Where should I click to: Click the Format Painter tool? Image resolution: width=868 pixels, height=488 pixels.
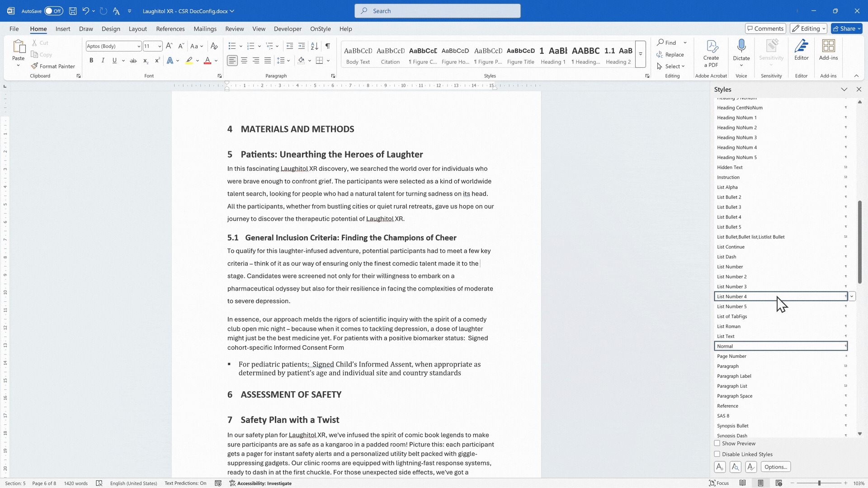point(53,66)
